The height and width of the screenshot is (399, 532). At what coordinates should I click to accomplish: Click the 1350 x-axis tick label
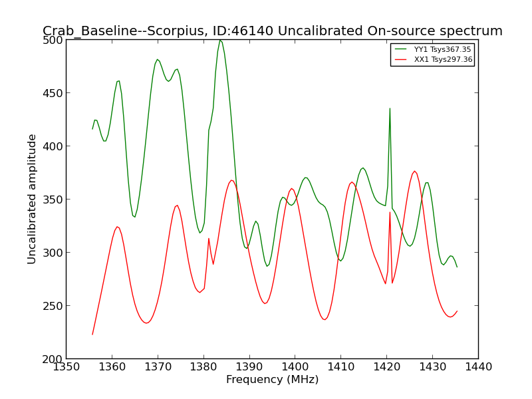[x=66, y=367]
